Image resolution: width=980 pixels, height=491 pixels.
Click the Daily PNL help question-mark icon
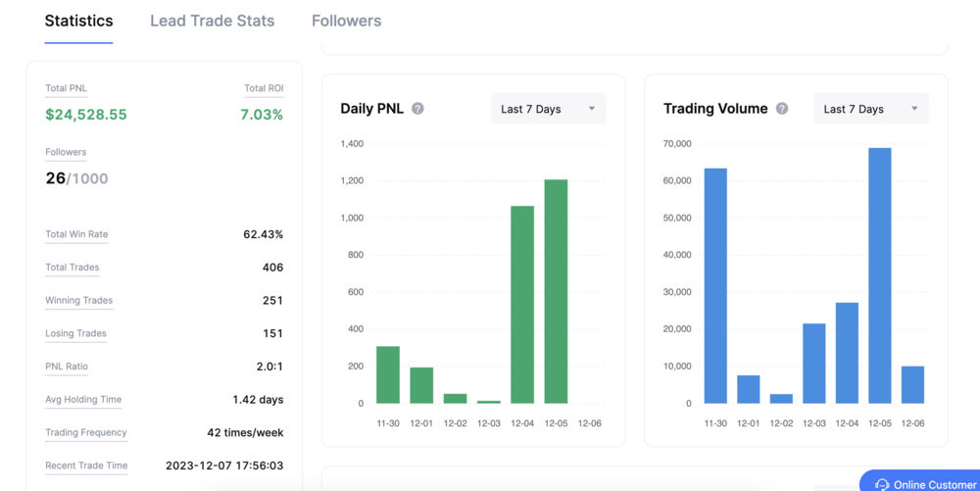coord(417,109)
